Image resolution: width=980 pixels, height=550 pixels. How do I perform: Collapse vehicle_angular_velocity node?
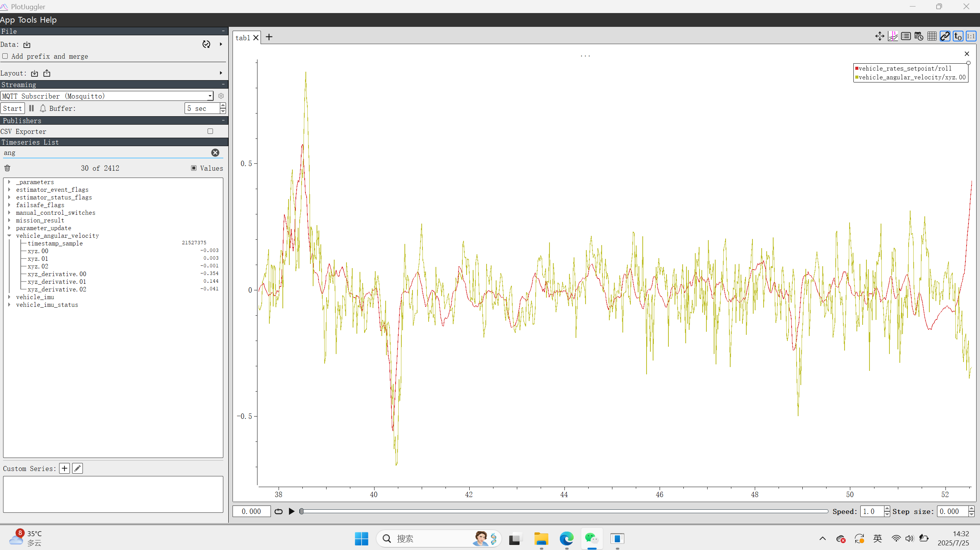coord(9,236)
